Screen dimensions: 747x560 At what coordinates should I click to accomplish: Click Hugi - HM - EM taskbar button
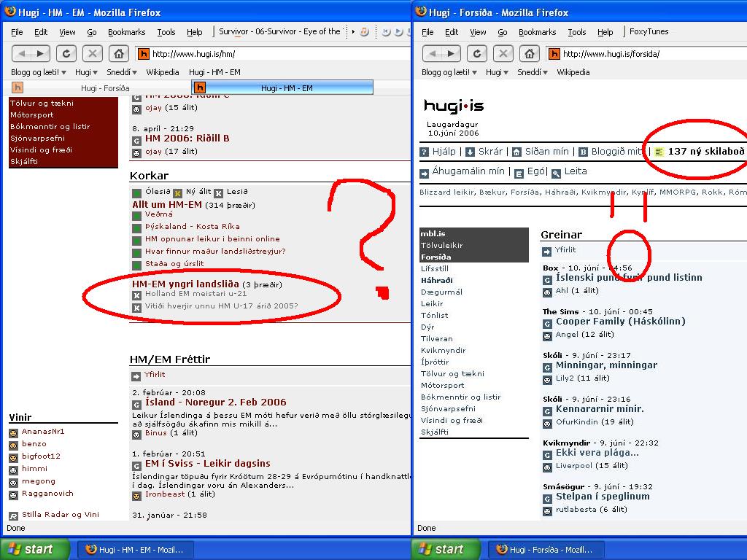[x=135, y=550]
